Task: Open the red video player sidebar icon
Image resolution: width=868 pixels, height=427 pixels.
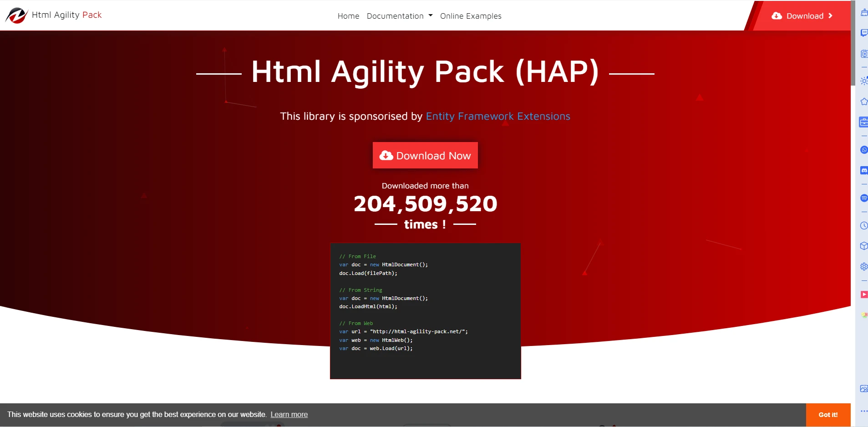Action: (x=864, y=295)
